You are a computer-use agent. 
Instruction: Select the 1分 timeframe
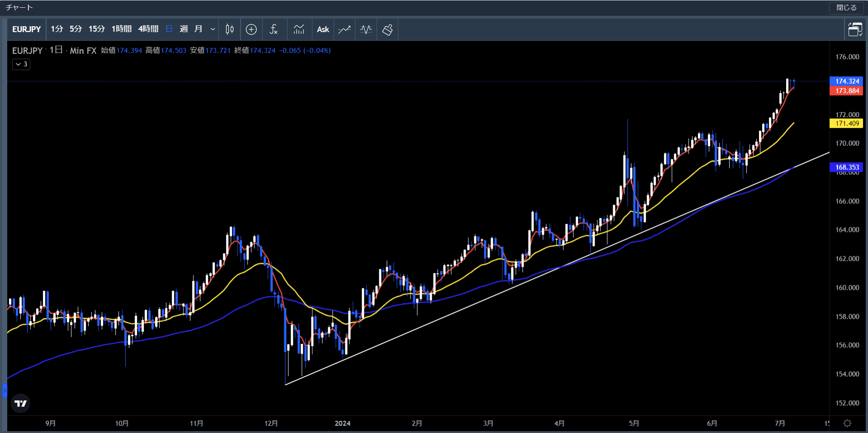pos(57,29)
